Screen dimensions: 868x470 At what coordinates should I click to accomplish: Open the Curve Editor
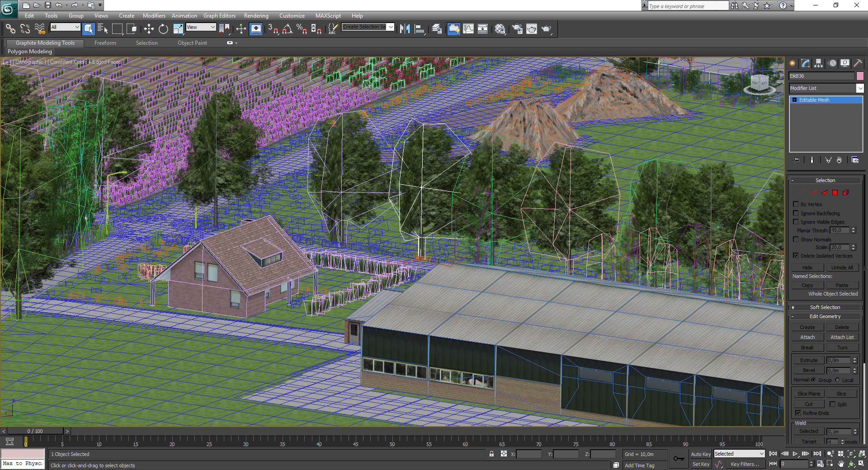point(468,29)
